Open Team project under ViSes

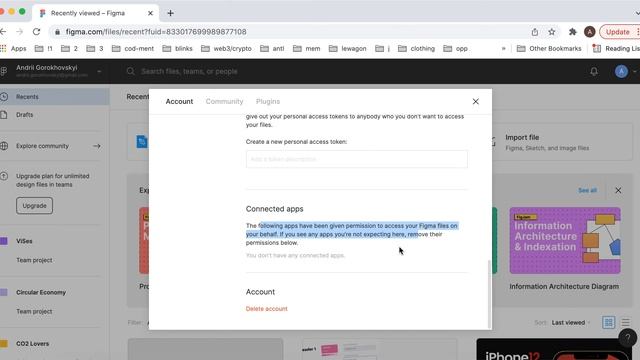(34, 260)
